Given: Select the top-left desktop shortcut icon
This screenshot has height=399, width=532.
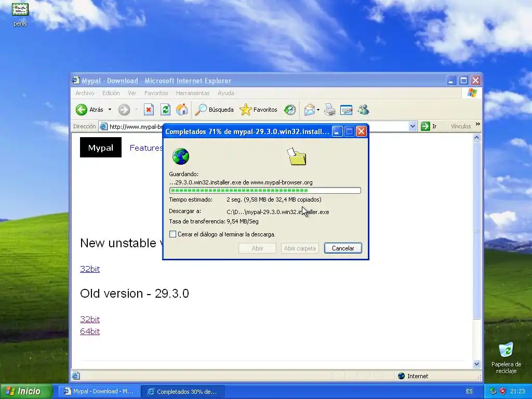Looking at the screenshot, I should tap(20, 14).
